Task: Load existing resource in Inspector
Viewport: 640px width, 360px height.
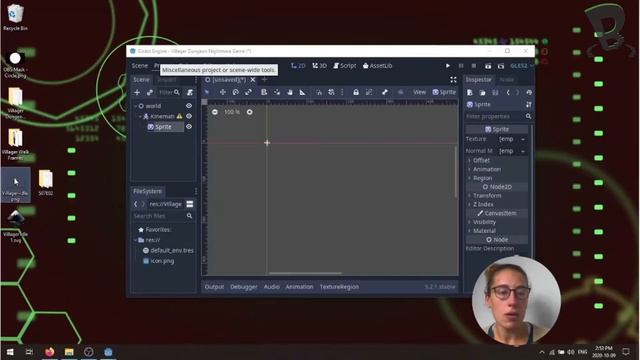Action: [482, 93]
